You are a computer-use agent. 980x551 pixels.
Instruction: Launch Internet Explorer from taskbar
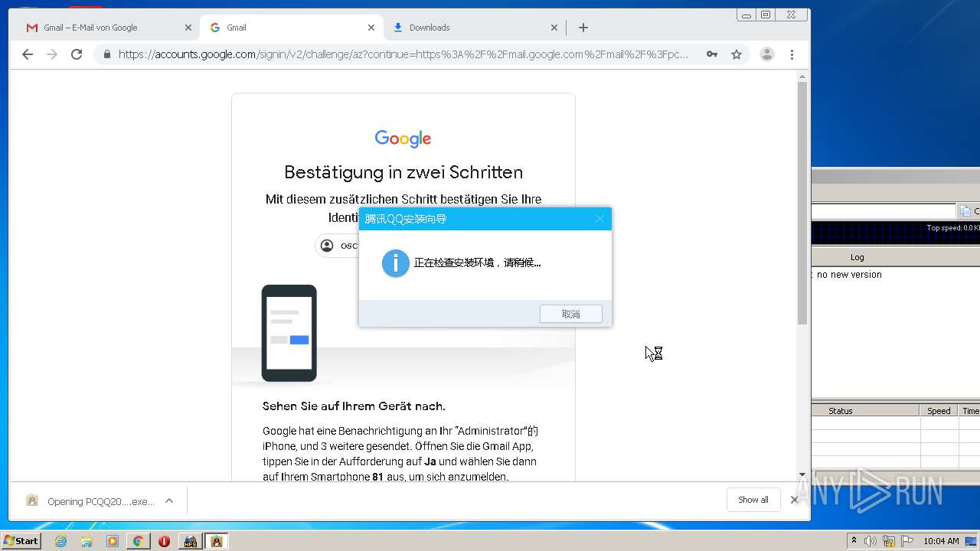(x=60, y=541)
